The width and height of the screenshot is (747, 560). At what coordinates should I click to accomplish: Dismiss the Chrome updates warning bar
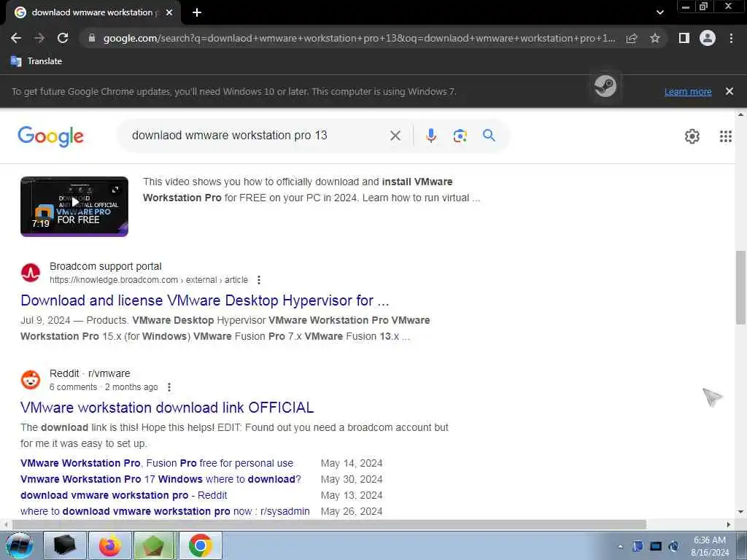coord(729,91)
